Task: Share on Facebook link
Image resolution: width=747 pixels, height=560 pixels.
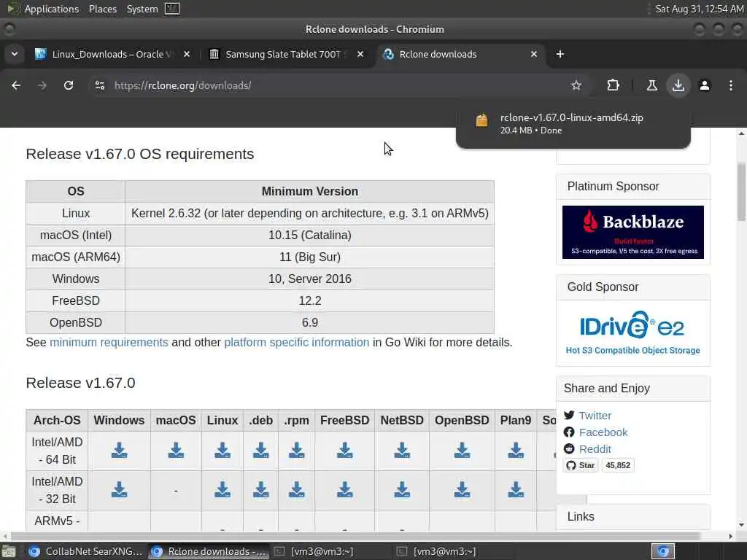Action: pos(603,432)
